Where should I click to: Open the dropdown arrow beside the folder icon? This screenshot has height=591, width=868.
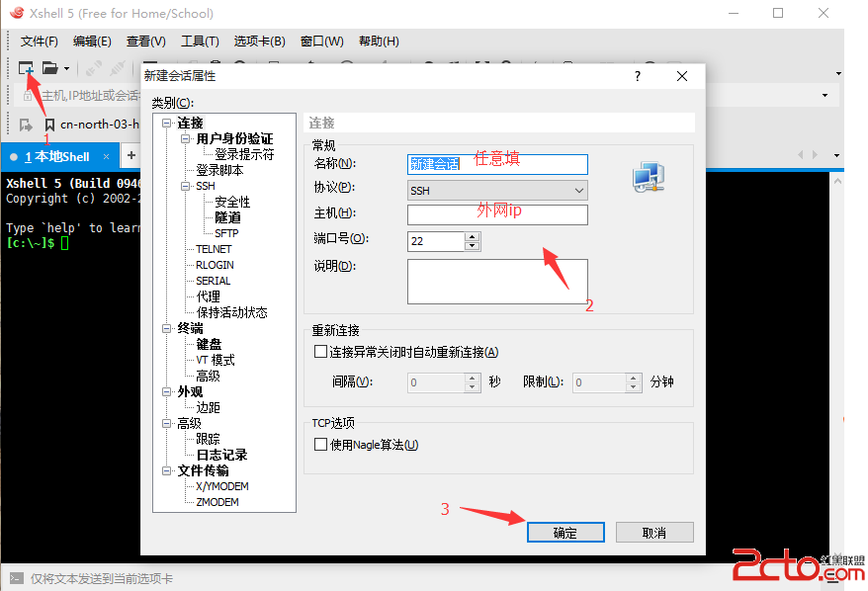click(66, 68)
